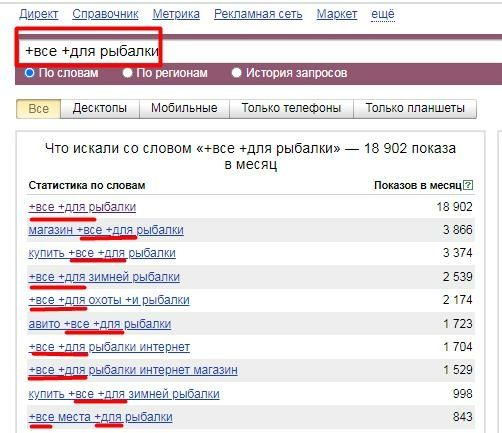Select the Все devices tab
This screenshot has height=433, width=502.
tap(38, 109)
